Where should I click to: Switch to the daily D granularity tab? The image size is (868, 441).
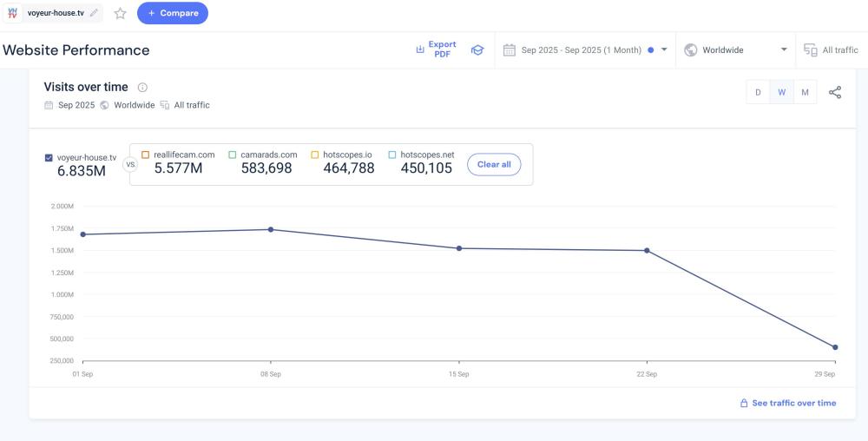pos(758,93)
